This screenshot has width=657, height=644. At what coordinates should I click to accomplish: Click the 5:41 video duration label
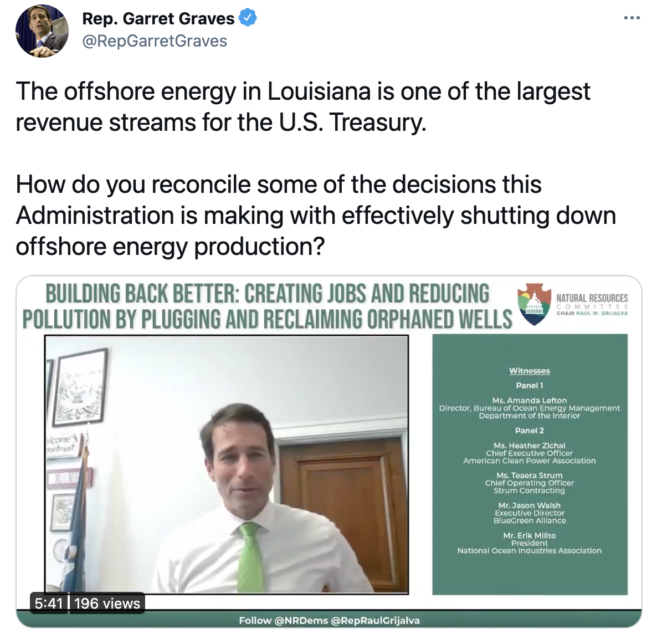click(49, 604)
